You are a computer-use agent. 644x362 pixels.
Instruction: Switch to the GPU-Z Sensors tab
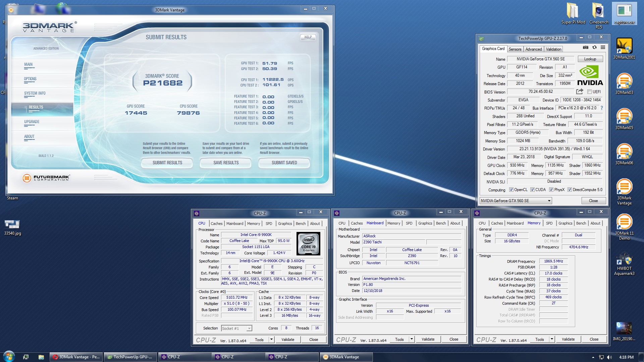515,49
